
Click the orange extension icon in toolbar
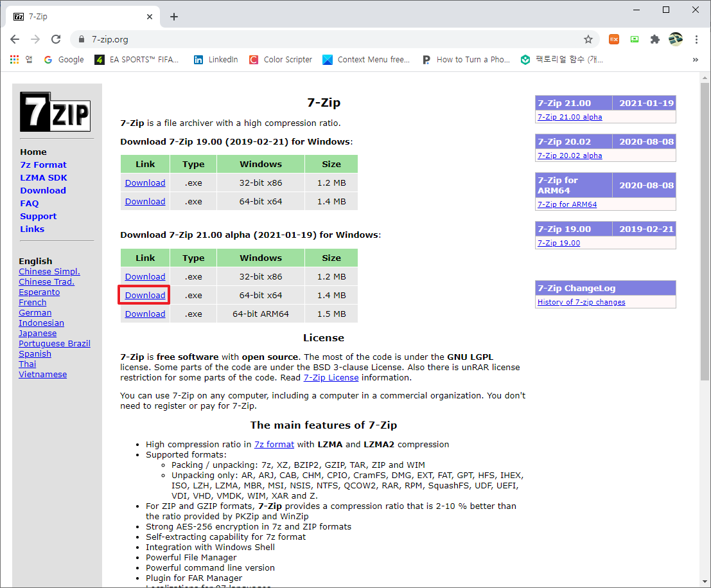click(614, 39)
